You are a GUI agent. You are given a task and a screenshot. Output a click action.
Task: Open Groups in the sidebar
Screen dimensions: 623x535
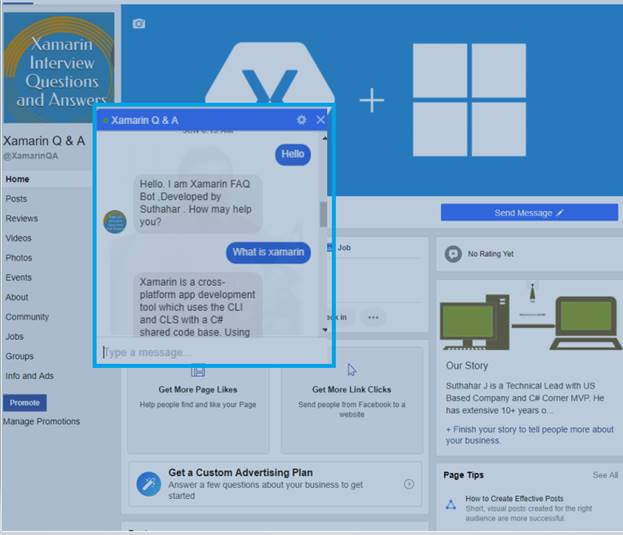(x=19, y=356)
